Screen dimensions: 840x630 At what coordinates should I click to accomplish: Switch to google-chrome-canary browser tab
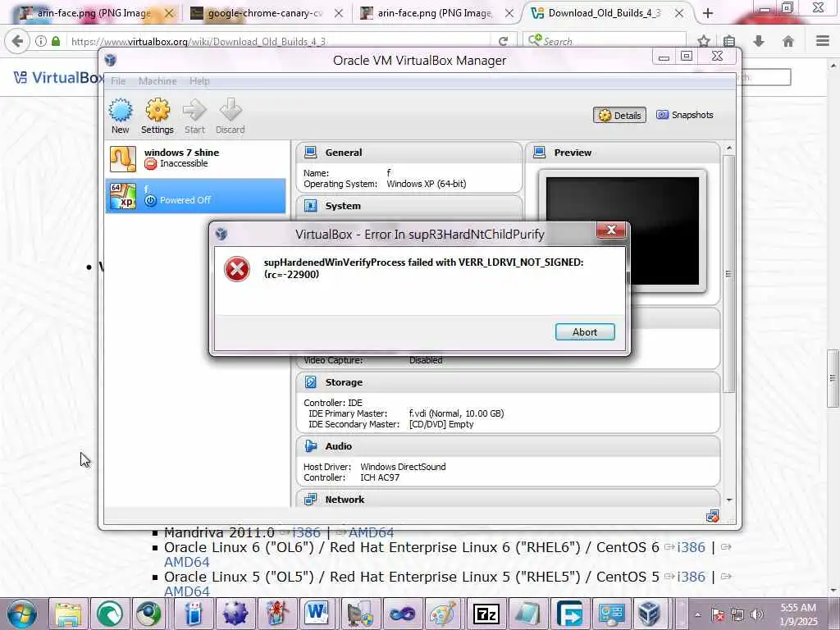pos(258,13)
